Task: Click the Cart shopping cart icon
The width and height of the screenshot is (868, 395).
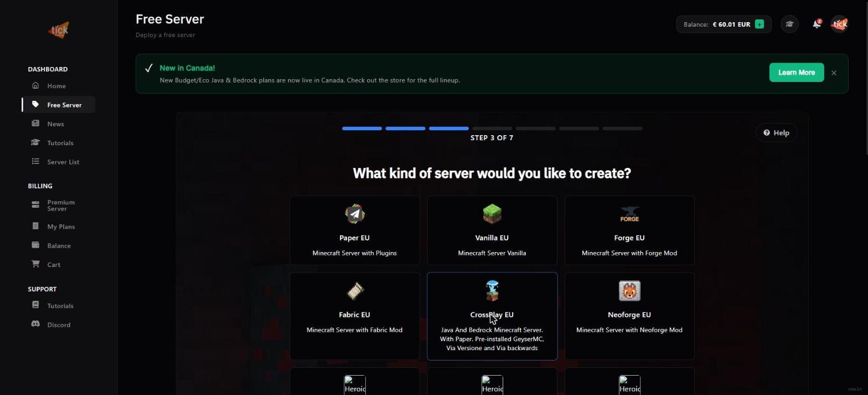Action: point(35,264)
